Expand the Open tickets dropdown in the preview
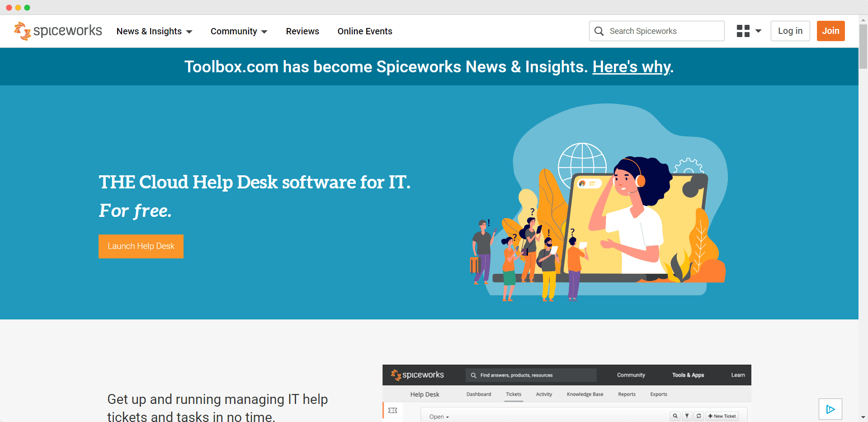This screenshot has width=868, height=422. pyautogui.click(x=439, y=417)
